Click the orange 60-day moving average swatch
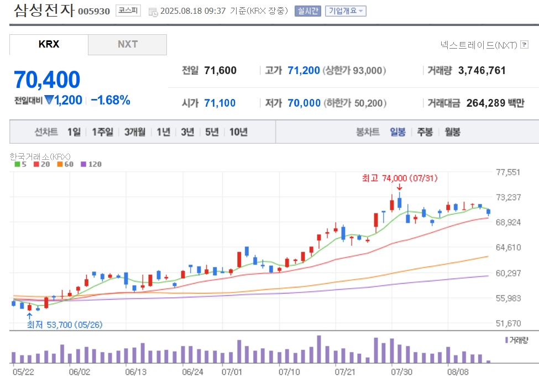 [x=60, y=164]
